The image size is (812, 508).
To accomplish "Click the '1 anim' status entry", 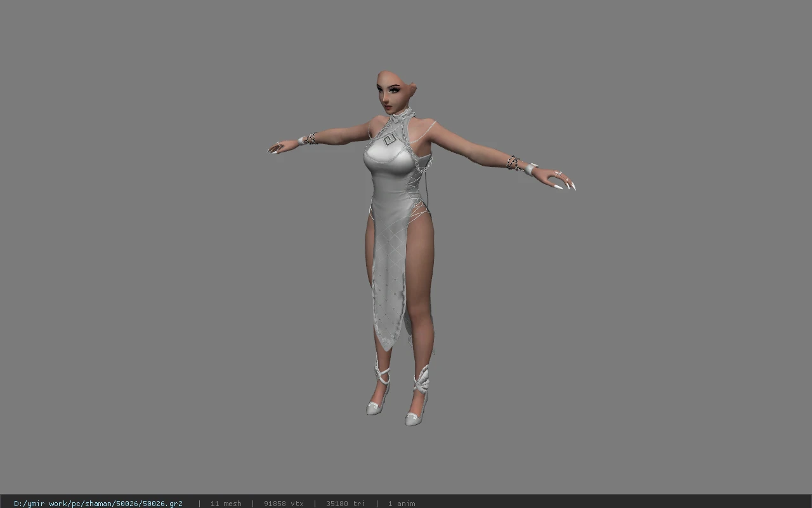I will 402,504.
